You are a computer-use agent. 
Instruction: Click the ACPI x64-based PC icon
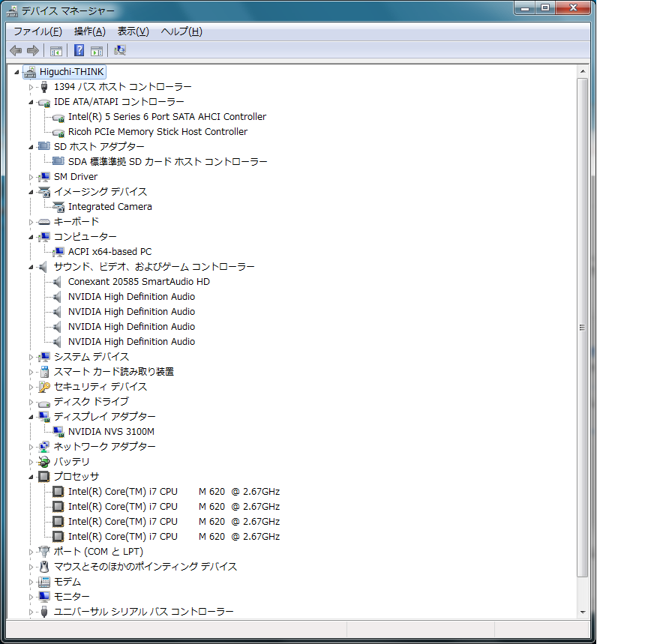[58, 252]
